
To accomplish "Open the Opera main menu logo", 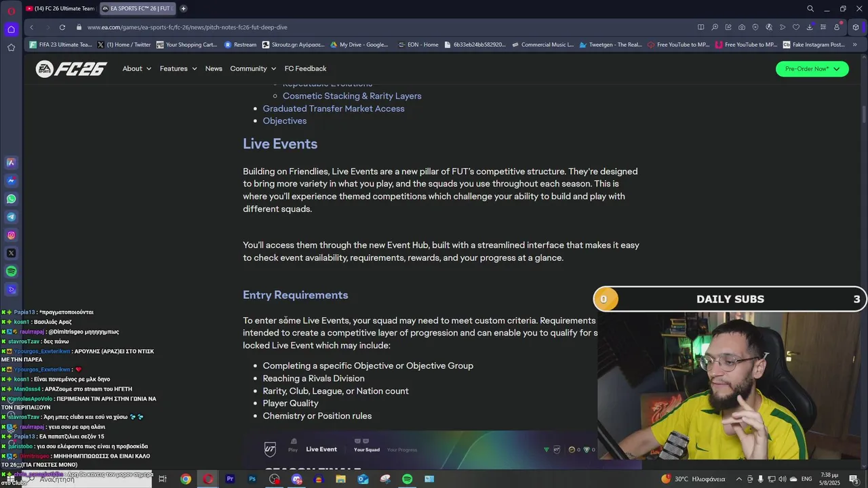I will (x=11, y=10).
